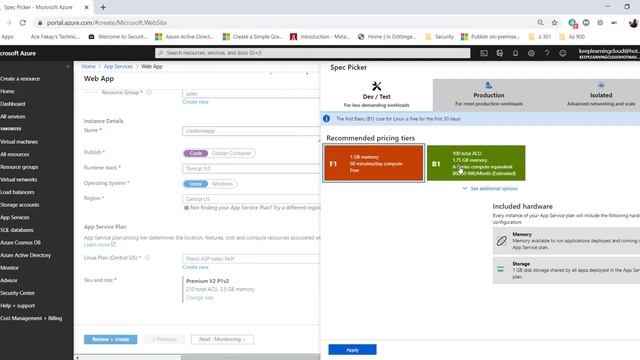Open Security bookmark folder
The width and height of the screenshot is (640, 360).
439,37
